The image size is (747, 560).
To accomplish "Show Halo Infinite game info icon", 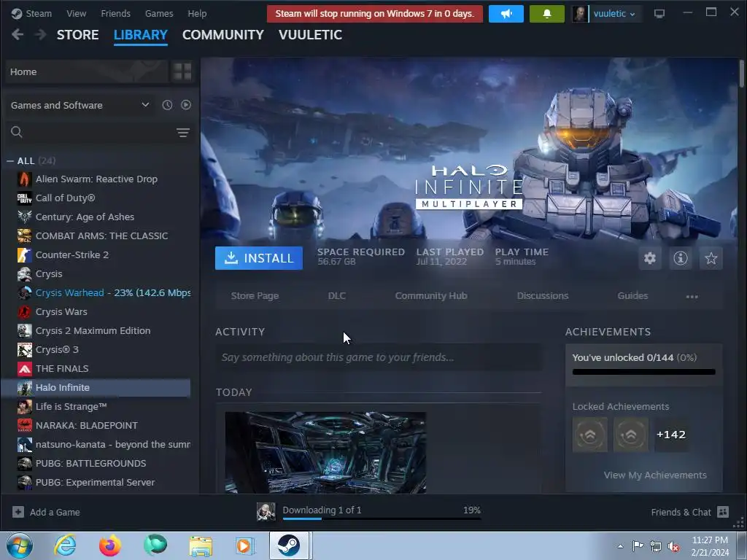I will coord(681,258).
